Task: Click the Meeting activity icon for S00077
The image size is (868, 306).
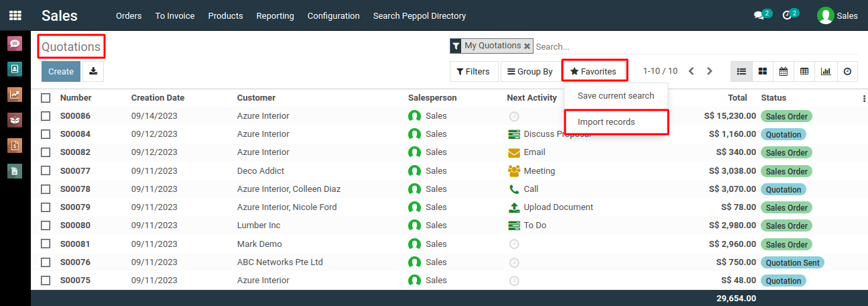Action: pyautogui.click(x=514, y=170)
